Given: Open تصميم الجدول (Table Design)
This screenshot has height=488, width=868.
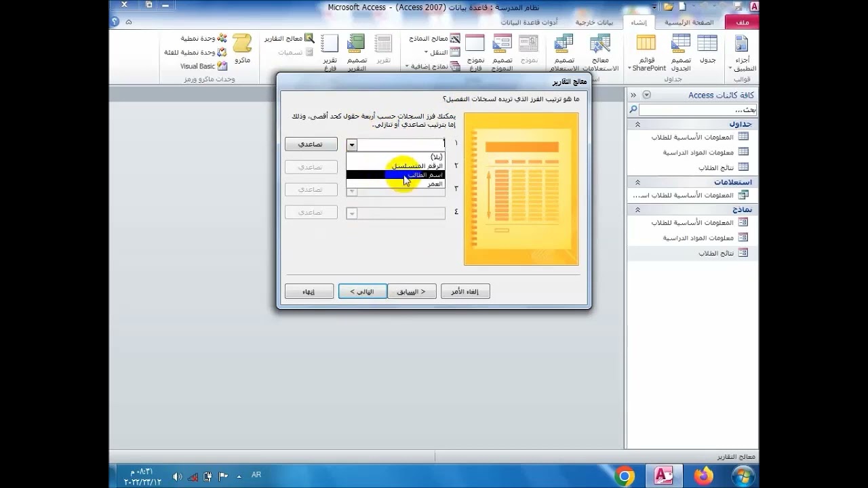Looking at the screenshot, I should point(680,53).
